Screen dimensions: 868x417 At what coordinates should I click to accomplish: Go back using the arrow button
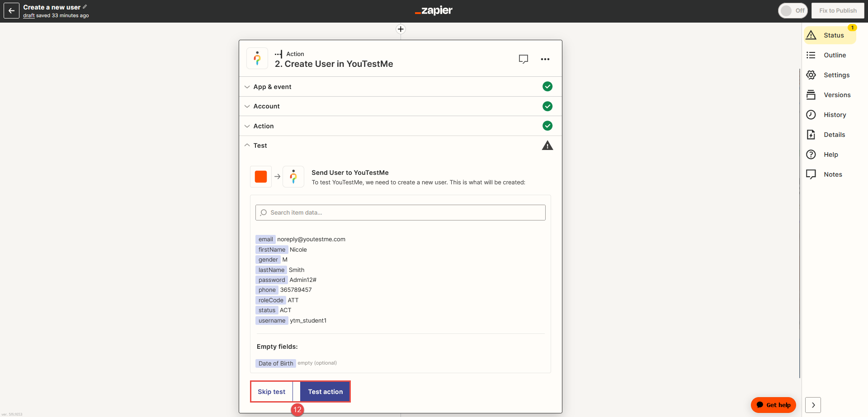click(11, 11)
